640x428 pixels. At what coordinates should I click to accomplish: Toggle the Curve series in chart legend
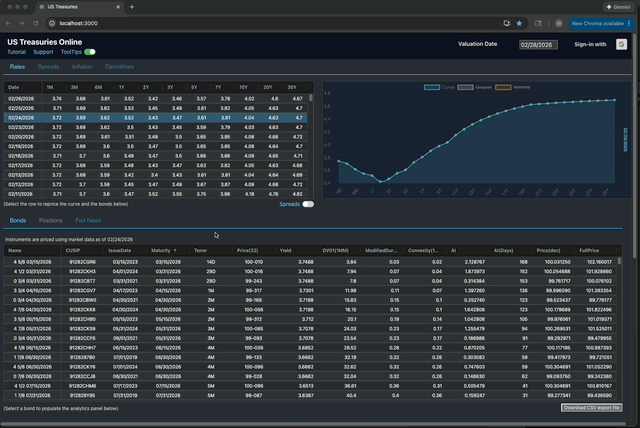pyautogui.click(x=438, y=87)
